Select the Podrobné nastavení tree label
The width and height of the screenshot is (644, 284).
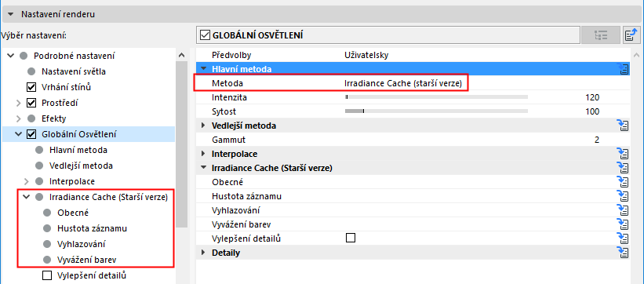point(74,56)
